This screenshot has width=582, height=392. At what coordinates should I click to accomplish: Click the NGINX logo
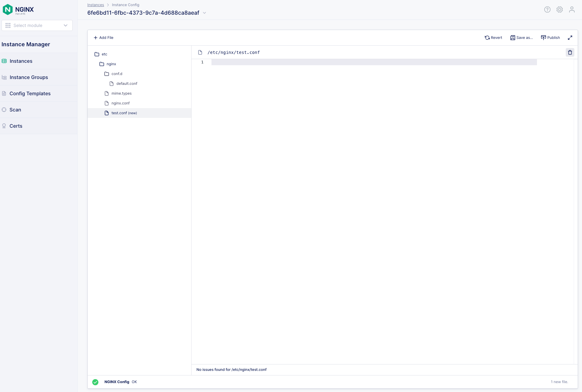click(18, 9)
